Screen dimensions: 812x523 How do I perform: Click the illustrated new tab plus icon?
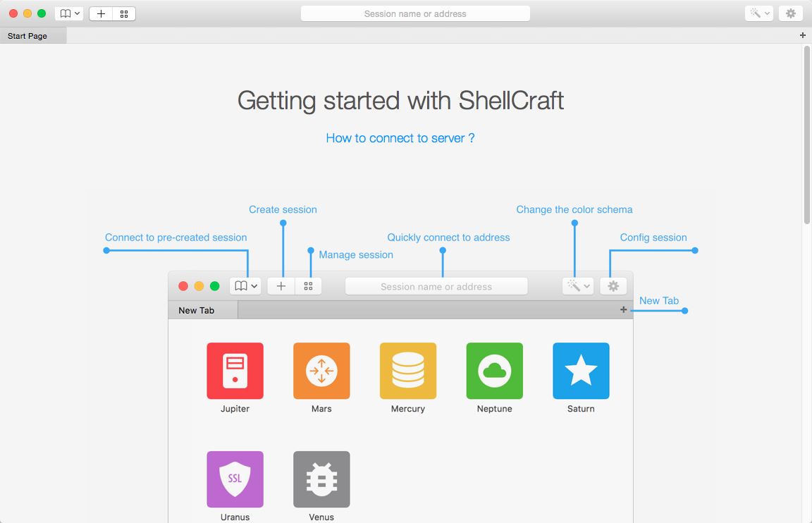pos(624,309)
